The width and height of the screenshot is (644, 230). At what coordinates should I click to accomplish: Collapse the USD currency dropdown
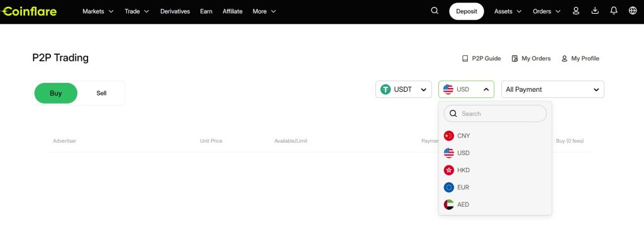[466, 89]
